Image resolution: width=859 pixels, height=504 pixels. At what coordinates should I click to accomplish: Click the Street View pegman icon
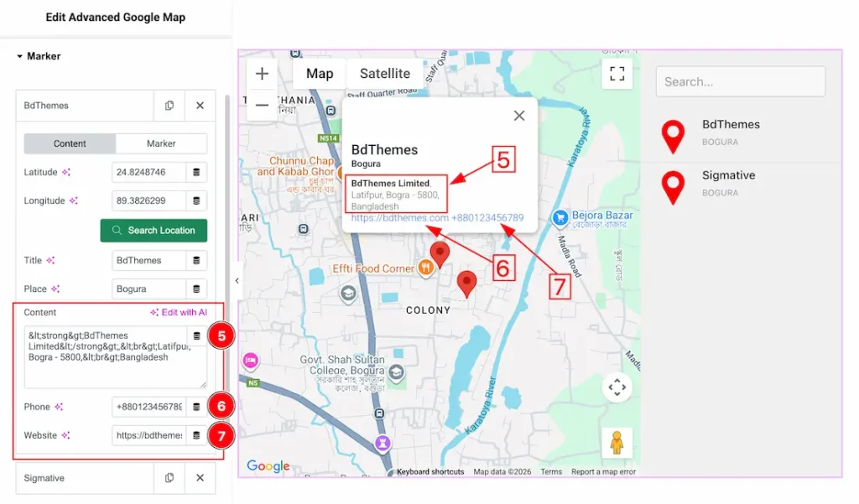[x=617, y=443]
